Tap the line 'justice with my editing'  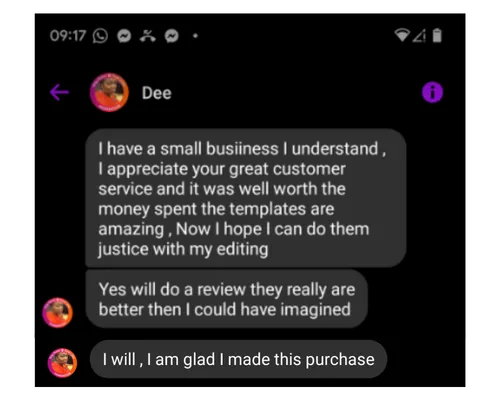(183, 249)
